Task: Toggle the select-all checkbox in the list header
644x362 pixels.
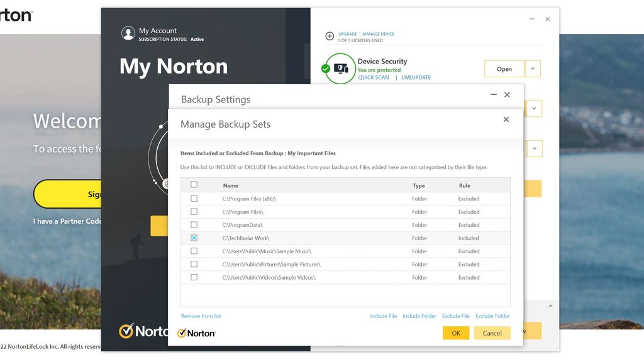Action: pyautogui.click(x=194, y=184)
